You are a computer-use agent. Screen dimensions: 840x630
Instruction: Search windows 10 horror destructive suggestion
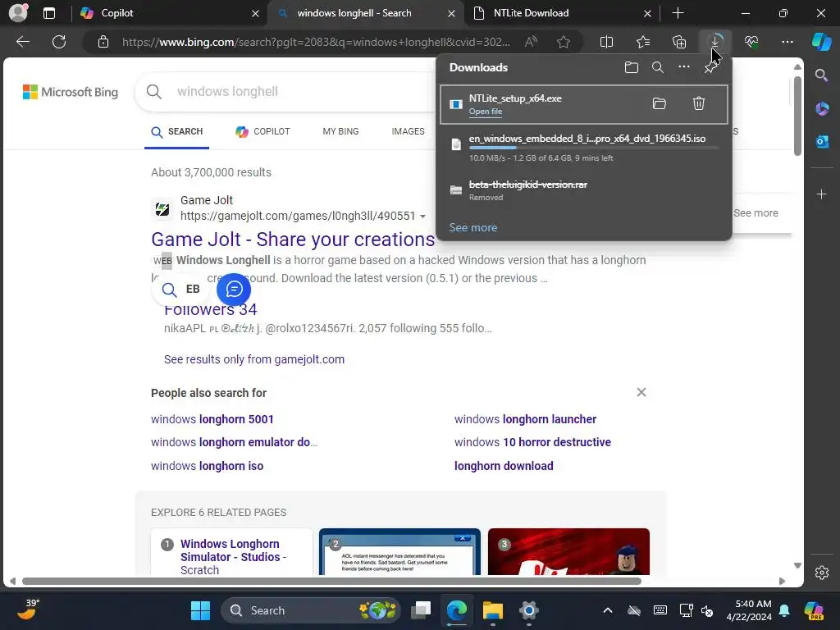[x=532, y=442]
